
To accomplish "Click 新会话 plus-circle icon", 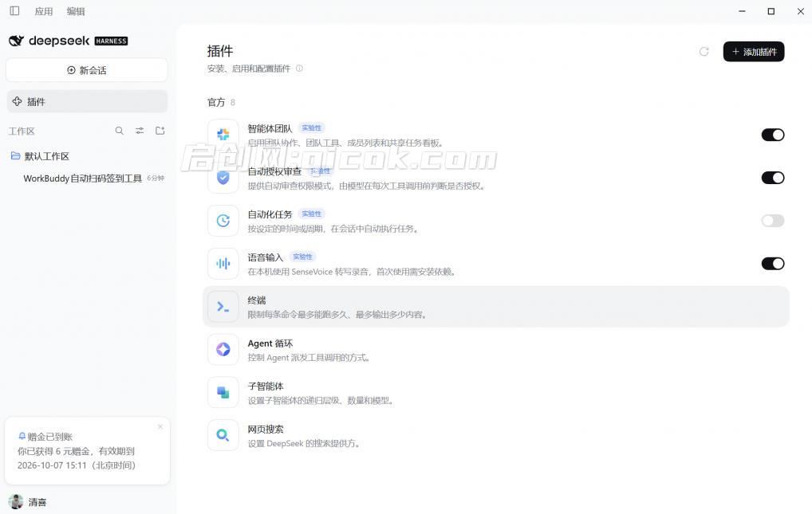I will click(x=72, y=70).
